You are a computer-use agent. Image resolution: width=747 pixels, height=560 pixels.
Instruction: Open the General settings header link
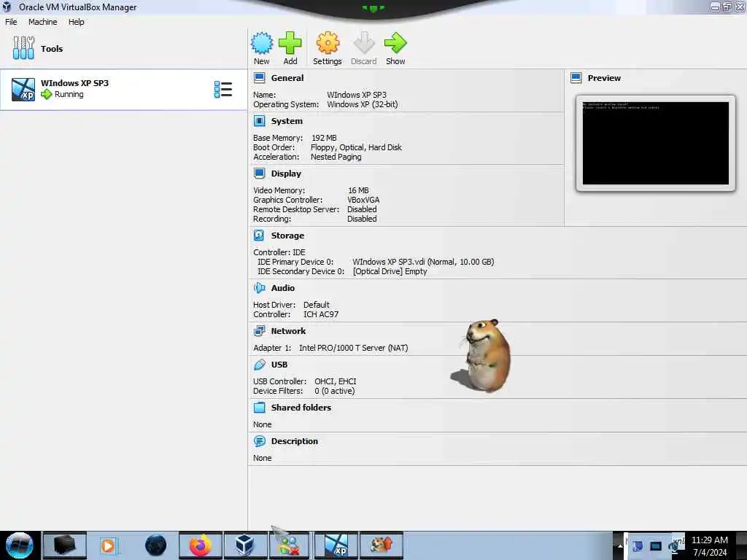pos(287,78)
